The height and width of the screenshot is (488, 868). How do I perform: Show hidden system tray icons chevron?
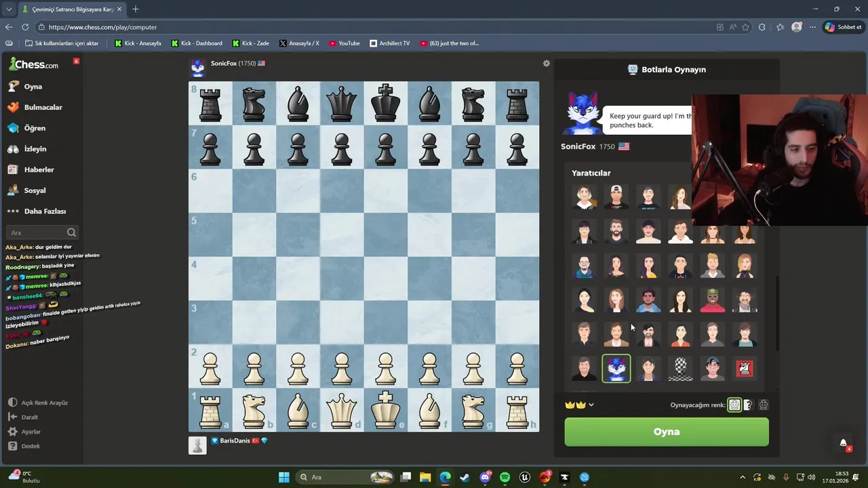tap(743, 477)
